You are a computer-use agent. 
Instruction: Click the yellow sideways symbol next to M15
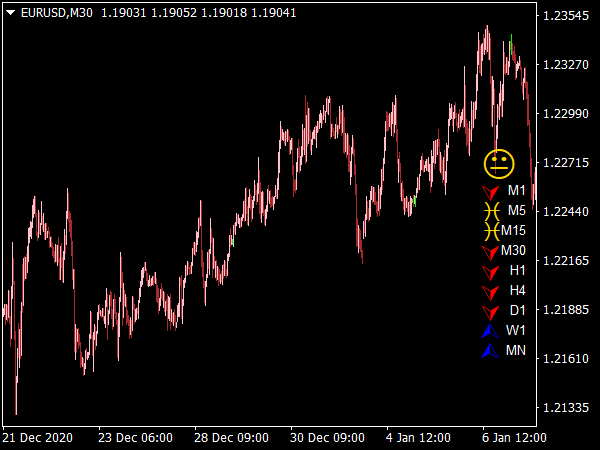tap(492, 231)
